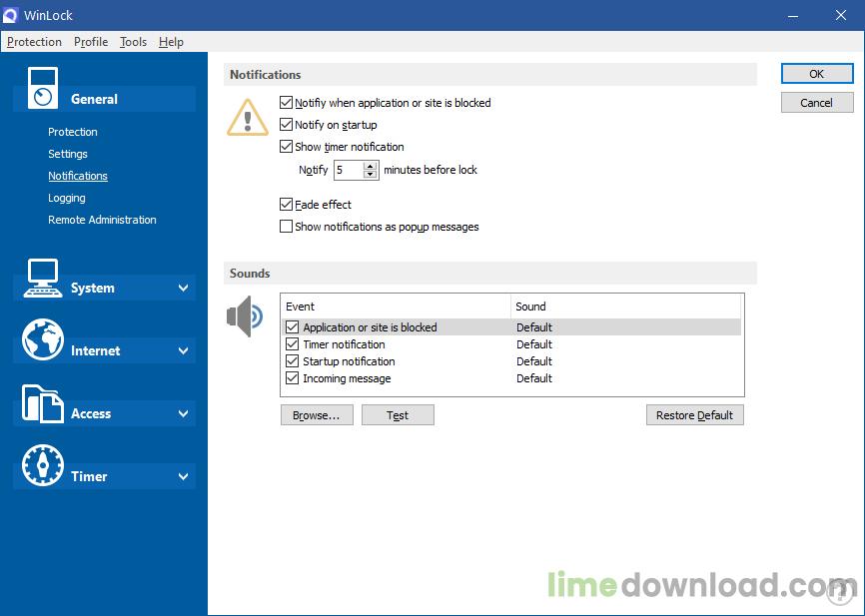Click the Access folders icon
The height and width of the screenshot is (616, 865).
43,403
